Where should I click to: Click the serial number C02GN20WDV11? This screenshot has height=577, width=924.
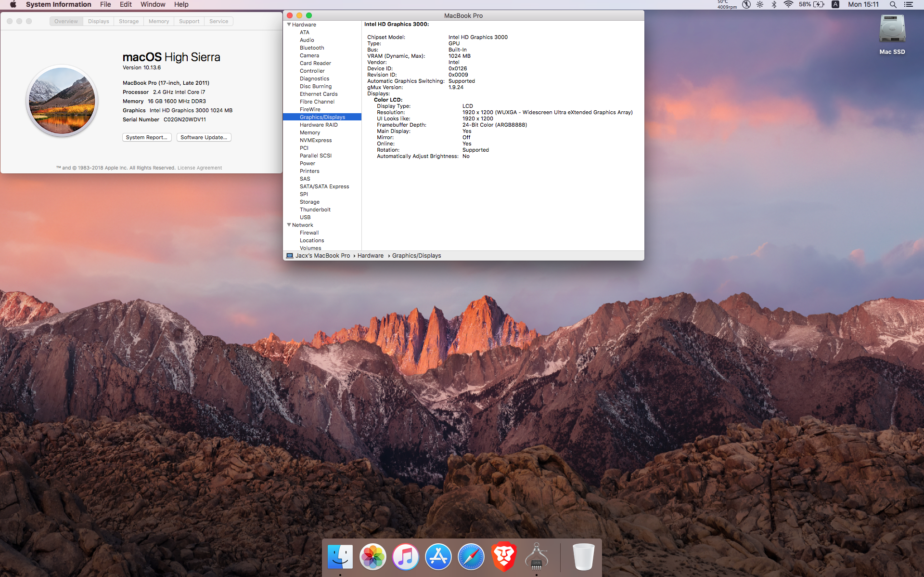click(x=185, y=119)
